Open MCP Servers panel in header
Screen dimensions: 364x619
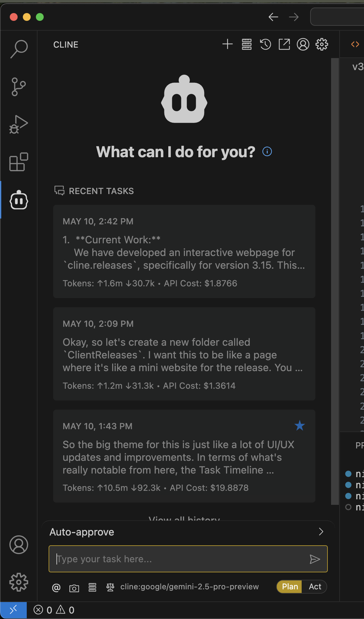[x=247, y=44]
